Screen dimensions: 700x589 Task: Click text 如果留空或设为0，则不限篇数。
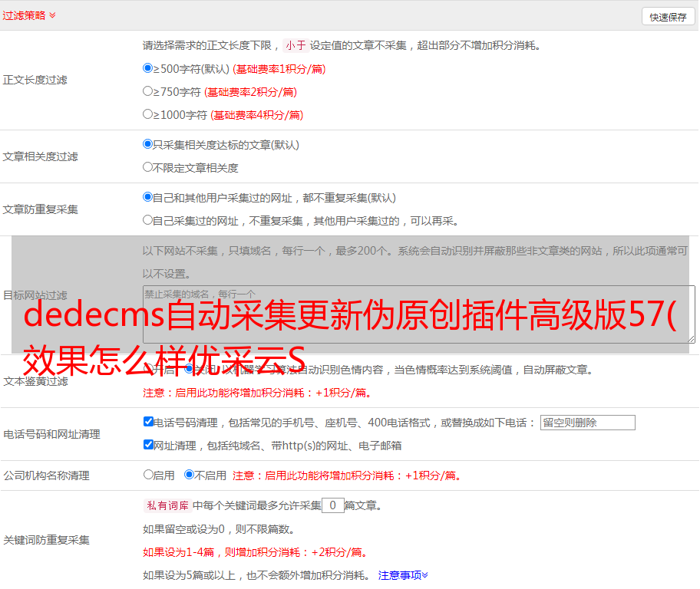(219, 530)
